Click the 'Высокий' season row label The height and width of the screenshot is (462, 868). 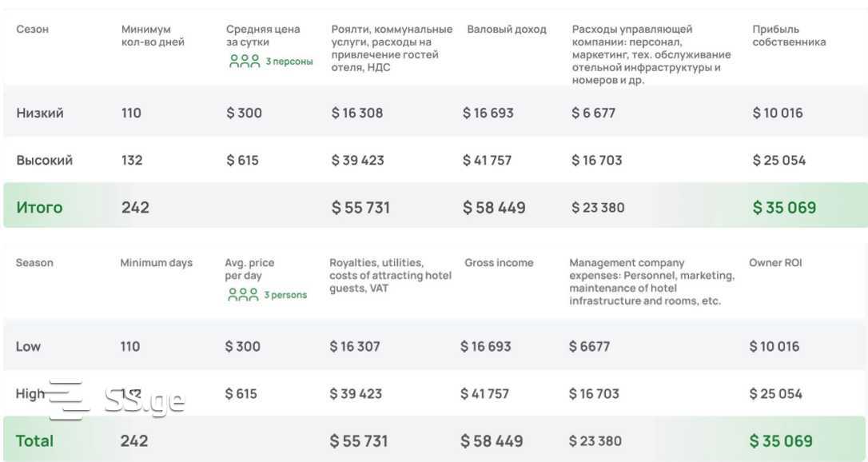coord(45,160)
